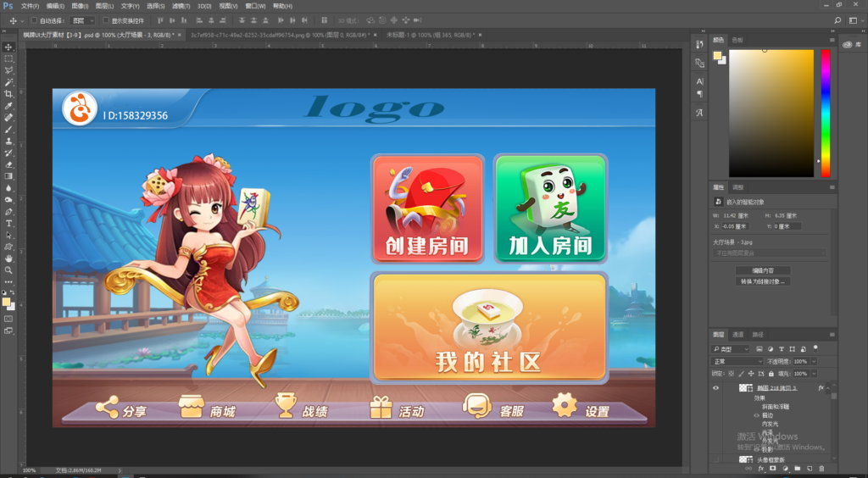868x478 pixels.
Task: Open the 类型 layer filter dropdown
Action: point(731,348)
